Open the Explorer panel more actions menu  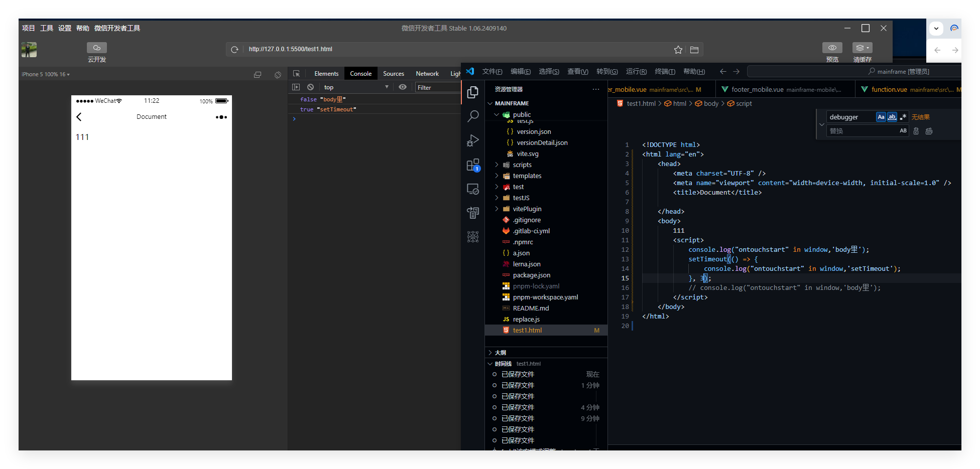pyautogui.click(x=596, y=89)
